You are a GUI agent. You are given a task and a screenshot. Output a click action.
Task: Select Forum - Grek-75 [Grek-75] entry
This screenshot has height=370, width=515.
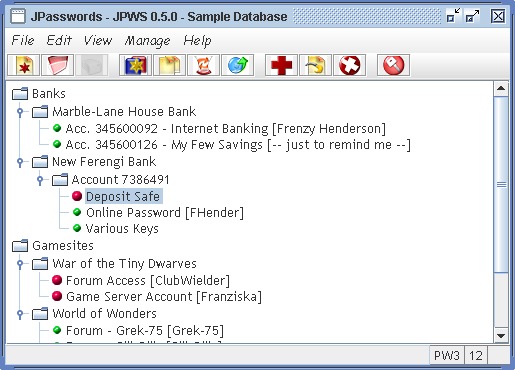coord(145,330)
